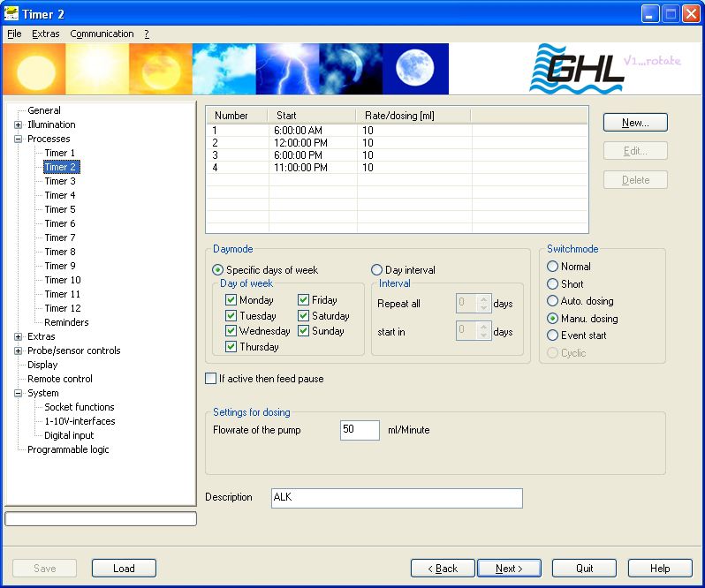Expand the Probe/sensor controls node

(x=19, y=351)
